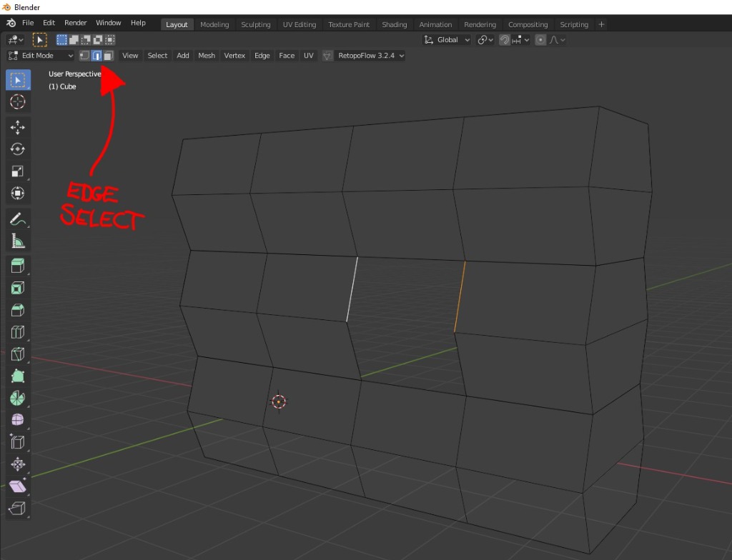Click the orange highlighted edge on the mesh
Viewport: 732px width, 560px height.
click(x=460, y=296)
